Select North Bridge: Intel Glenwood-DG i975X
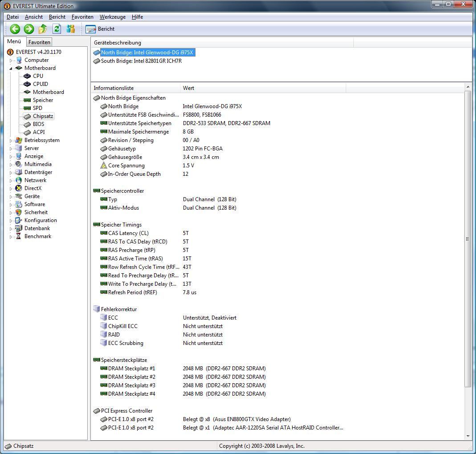 point(147,53)
